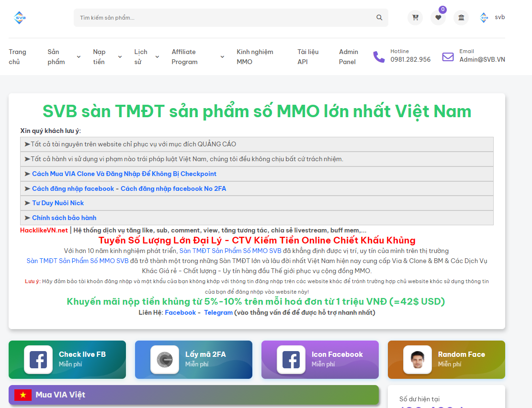Open the Nạp tiền menu

click(100, 56)
